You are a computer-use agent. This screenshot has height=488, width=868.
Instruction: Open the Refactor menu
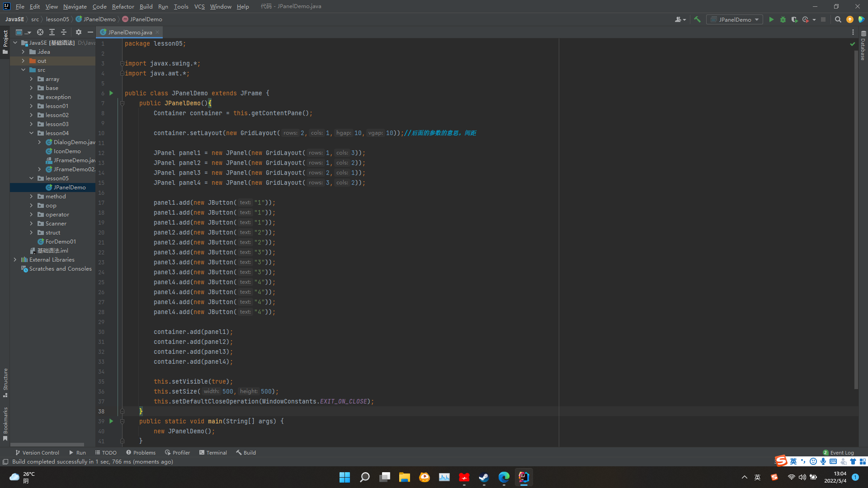click(x=123, y=6)
